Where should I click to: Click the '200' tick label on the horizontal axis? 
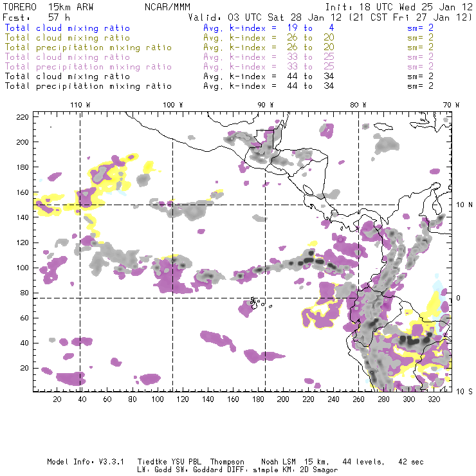[x=283, y=399]
